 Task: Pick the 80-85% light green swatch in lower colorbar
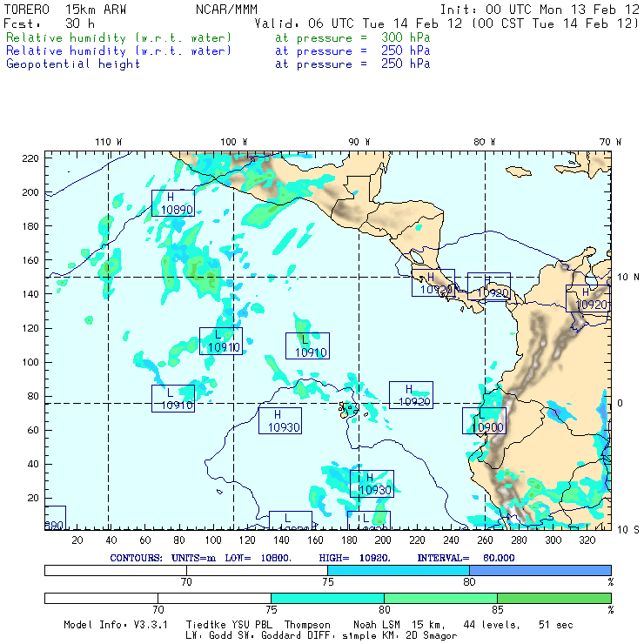[440, 599]
